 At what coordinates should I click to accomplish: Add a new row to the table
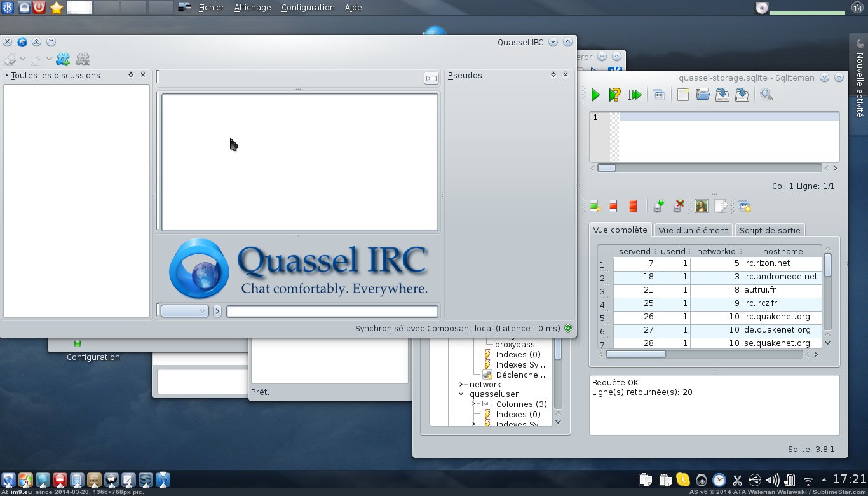click(595, 206)
